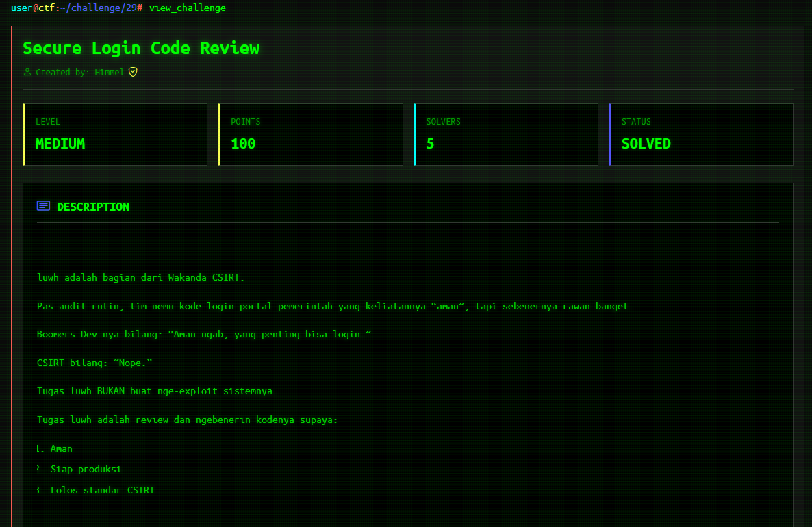
Task: Click the view_challenge command in terminal prompt
Action: pyautogui.click(x=188, y=8)
